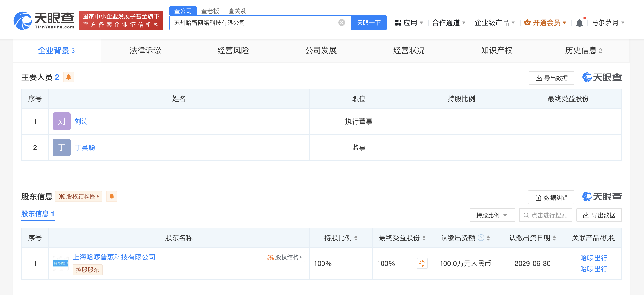This screenshot has width=644, height=295.
Task: Clear the search field with X icon
Action: (342, 23)
